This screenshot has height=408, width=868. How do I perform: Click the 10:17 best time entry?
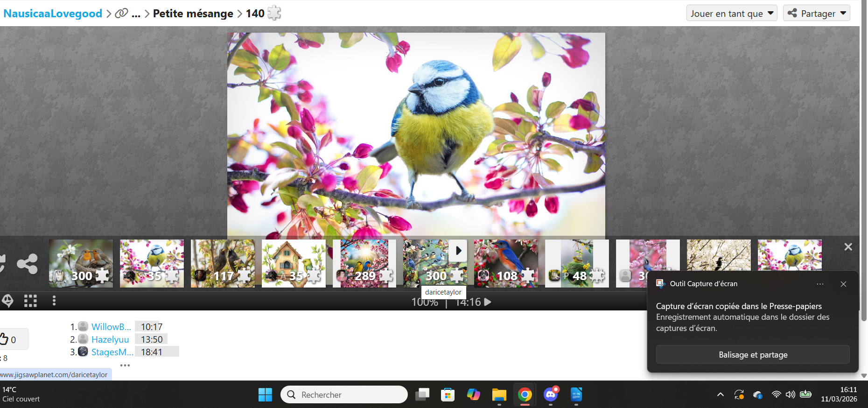(x=152, y=327)
